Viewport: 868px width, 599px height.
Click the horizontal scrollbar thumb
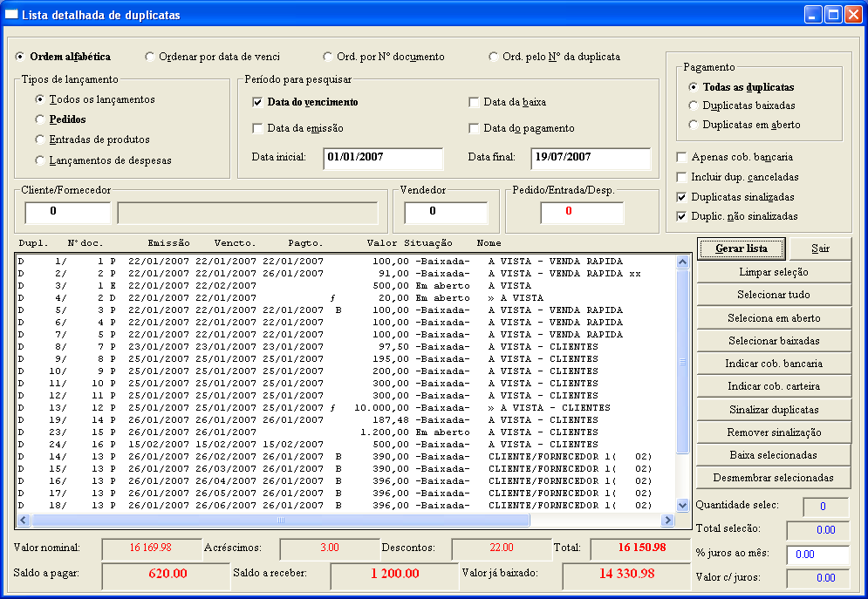[x=281, y=520]
